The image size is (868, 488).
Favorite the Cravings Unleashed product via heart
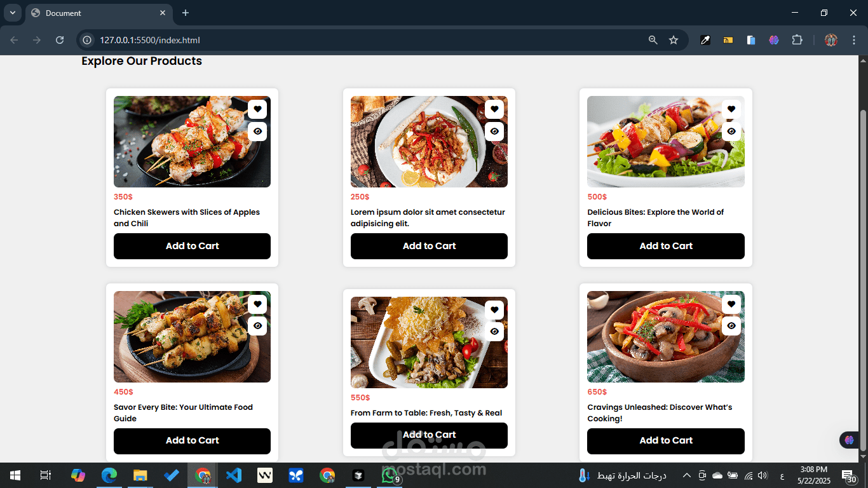[731, 304]
